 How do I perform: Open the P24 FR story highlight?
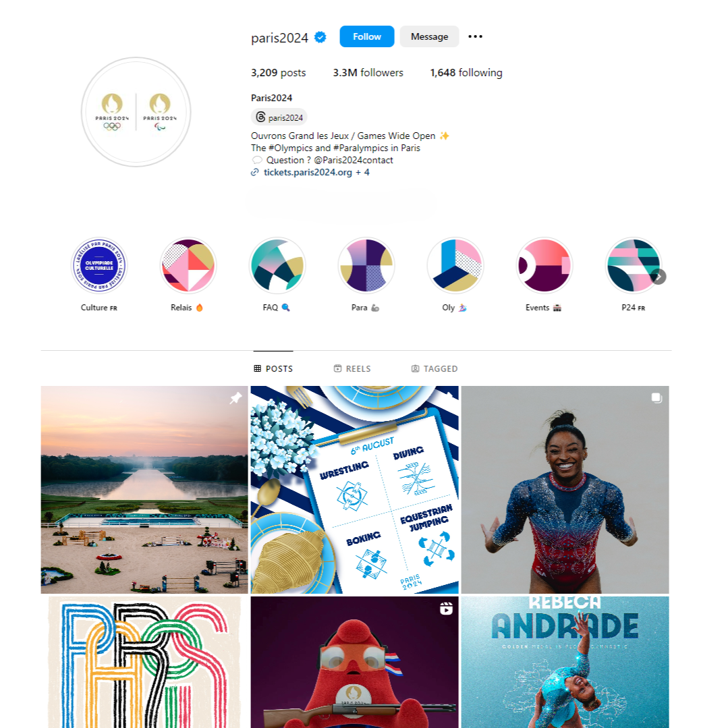(634, 266)
